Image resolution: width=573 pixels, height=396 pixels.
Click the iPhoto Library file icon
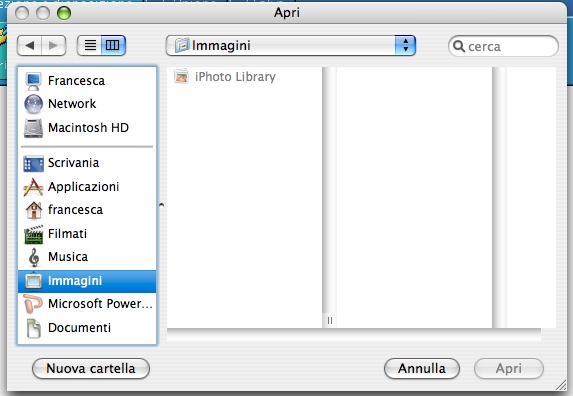tap(181, 76)
